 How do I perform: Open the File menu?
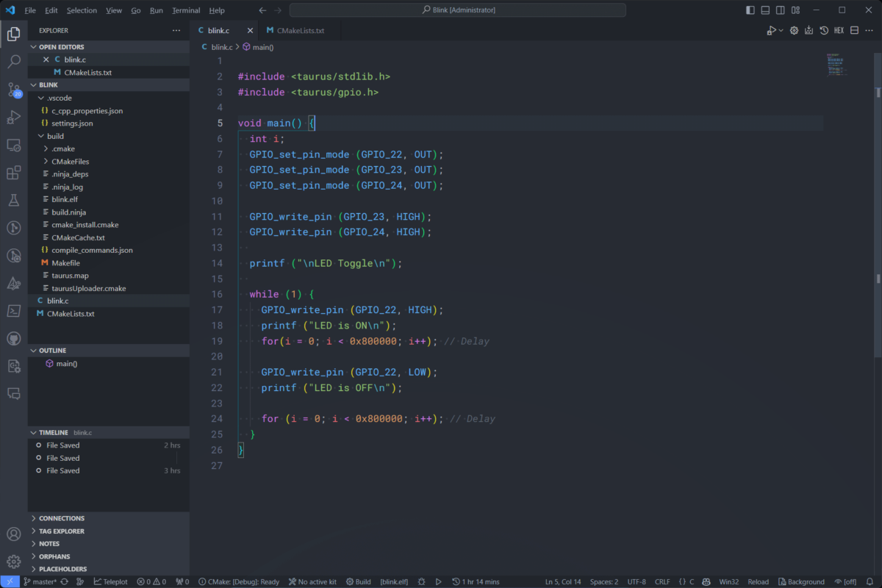pos(30,10)
